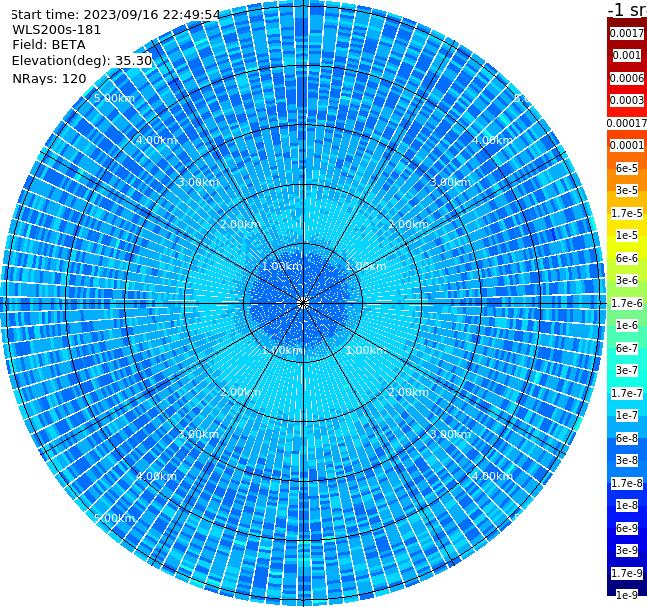Image resolution: width=647 pixels, height=607 pixels.
Task: Click the 6e-9 colorbar label
Action: pyautogui.click(x=627, y=528)
